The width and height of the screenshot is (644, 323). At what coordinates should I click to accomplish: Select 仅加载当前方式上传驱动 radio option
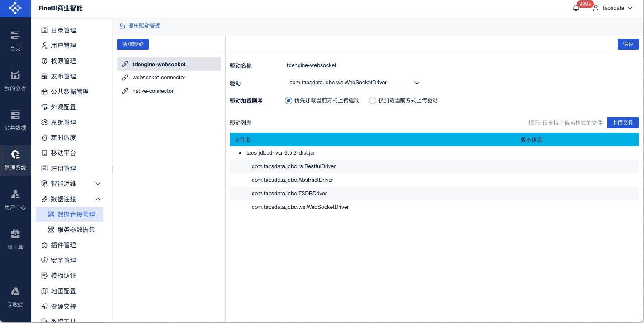tap(373, 101)
